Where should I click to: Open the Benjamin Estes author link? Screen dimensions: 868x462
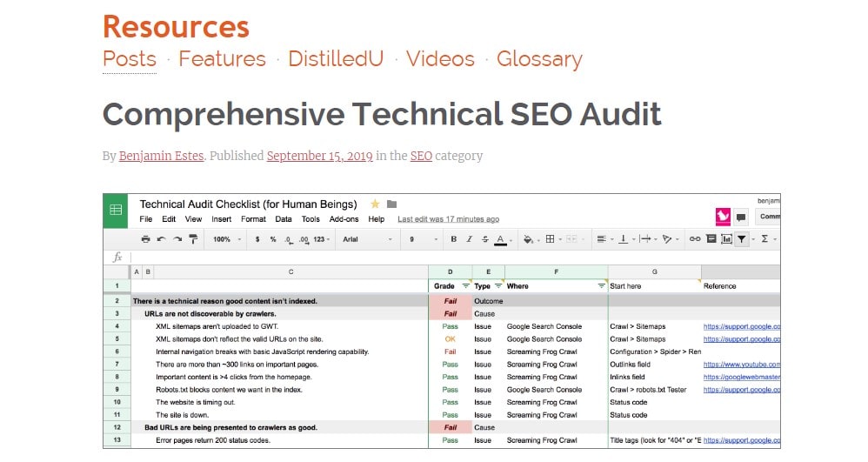tap(162, 157)
